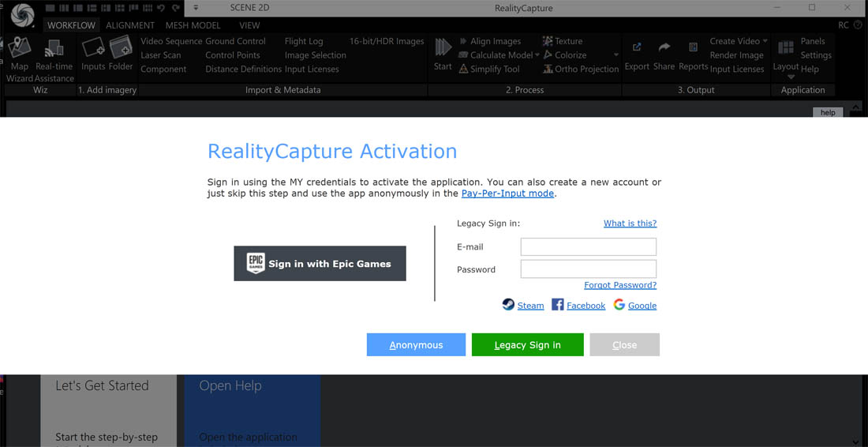Click the green Legacy Sign in button
This screenshot has width=868, height=447.
pos(528,344)
